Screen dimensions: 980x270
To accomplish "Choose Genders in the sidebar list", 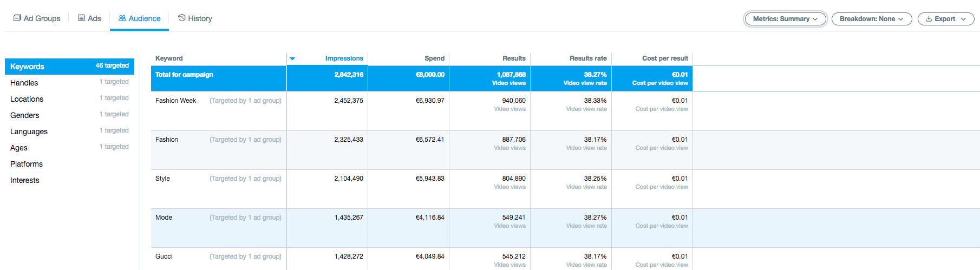I will pyautogui.click(x=25, y=115).
